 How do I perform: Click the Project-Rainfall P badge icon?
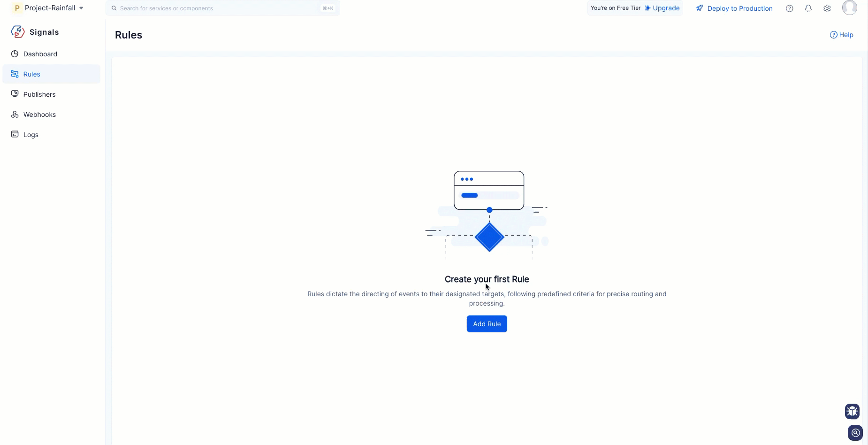pos(17,8)
